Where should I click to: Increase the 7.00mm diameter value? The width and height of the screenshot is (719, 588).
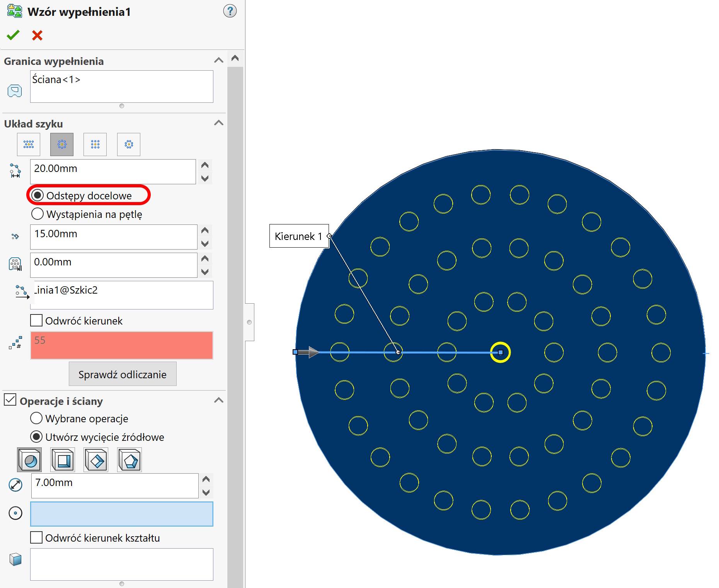pos(206,479)
